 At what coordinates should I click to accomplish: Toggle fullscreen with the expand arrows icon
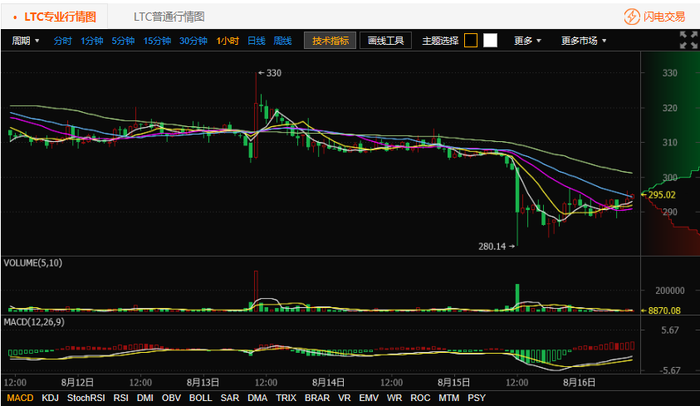click(x=688, y=40)
